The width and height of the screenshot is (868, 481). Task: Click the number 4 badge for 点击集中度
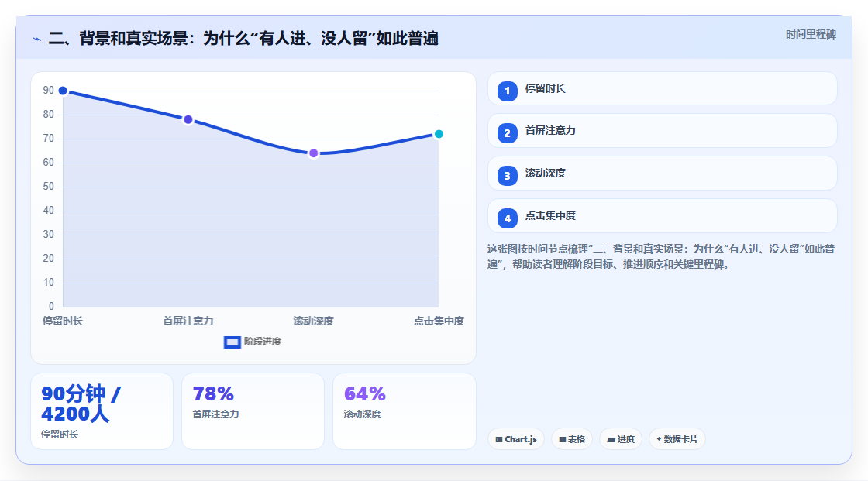point(507,218)
